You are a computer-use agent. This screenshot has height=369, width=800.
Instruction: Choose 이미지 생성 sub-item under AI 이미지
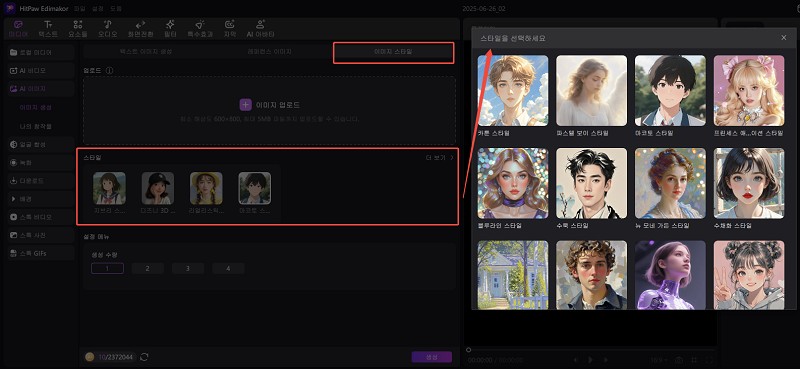[x=35, y=108]
